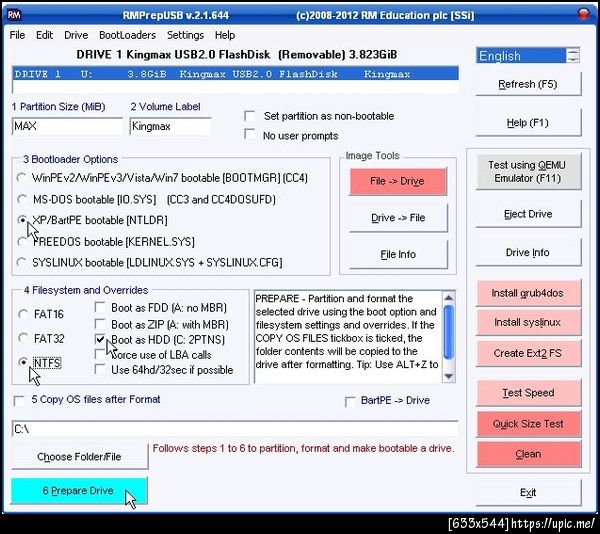Click the Exit button
600x534 pixels.
click(528, 492)
